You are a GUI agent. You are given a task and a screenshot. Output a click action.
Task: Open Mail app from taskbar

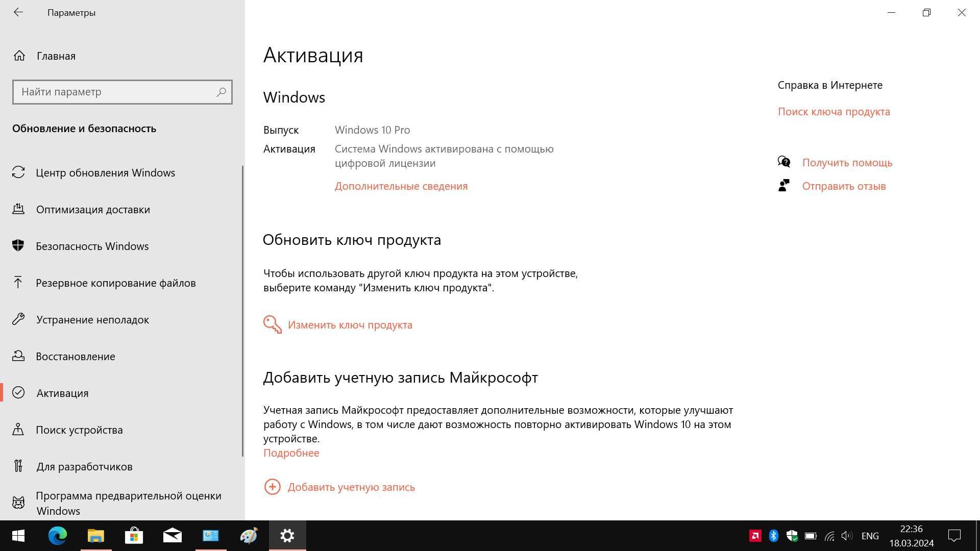[x=173, y=536]
